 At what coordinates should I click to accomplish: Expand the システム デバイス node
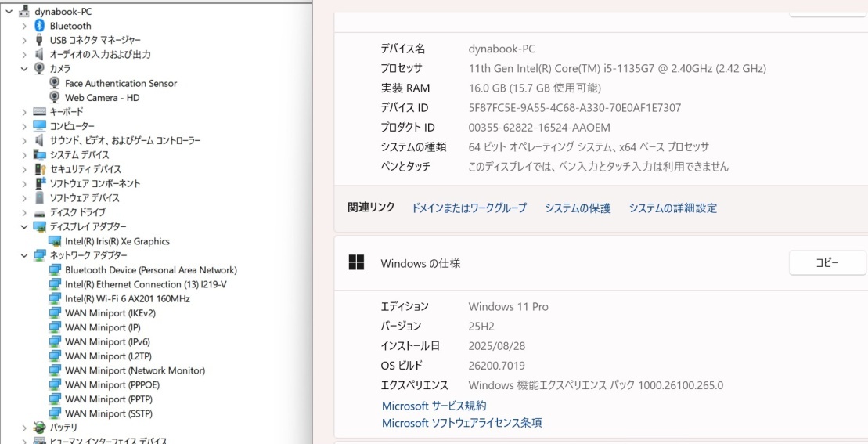pos(24,155)
